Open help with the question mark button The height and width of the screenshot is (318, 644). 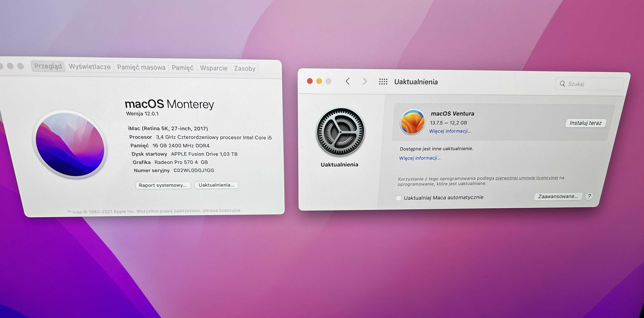click(x=589, y=196)
